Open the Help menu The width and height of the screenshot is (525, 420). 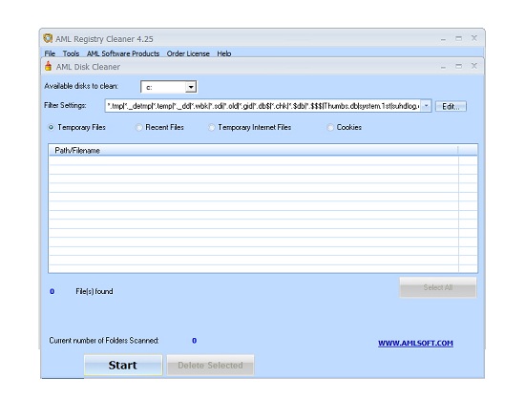pyautogui.click(x=224, y=53)
